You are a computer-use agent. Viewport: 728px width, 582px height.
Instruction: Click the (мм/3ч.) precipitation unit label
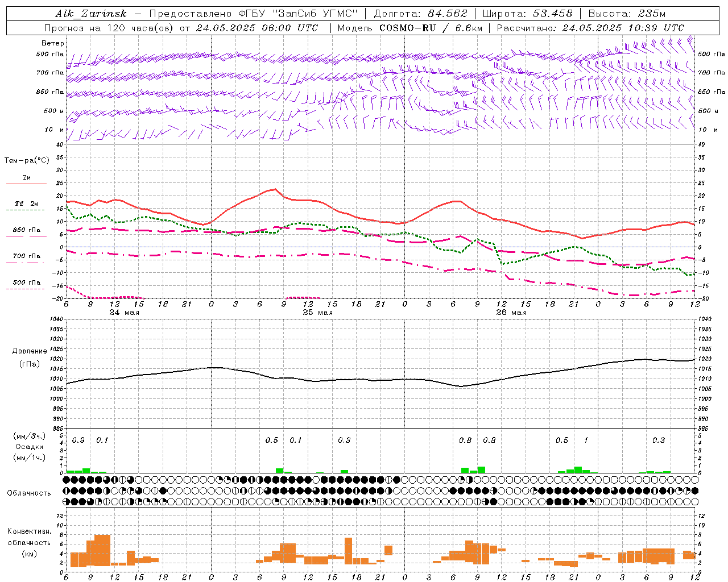pos(30,436)
